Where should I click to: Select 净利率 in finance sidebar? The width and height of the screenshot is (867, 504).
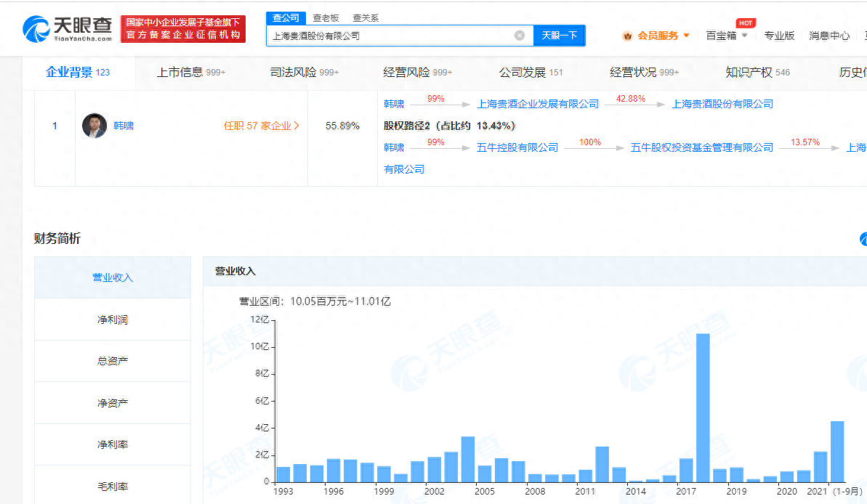pos(113,444)
